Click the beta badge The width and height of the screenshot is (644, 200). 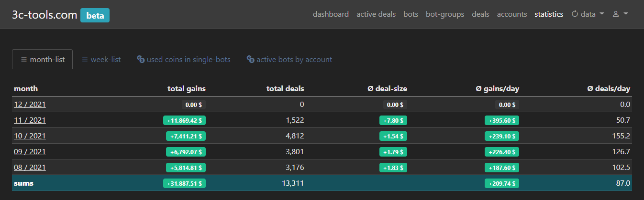click(x=95, y=15)
